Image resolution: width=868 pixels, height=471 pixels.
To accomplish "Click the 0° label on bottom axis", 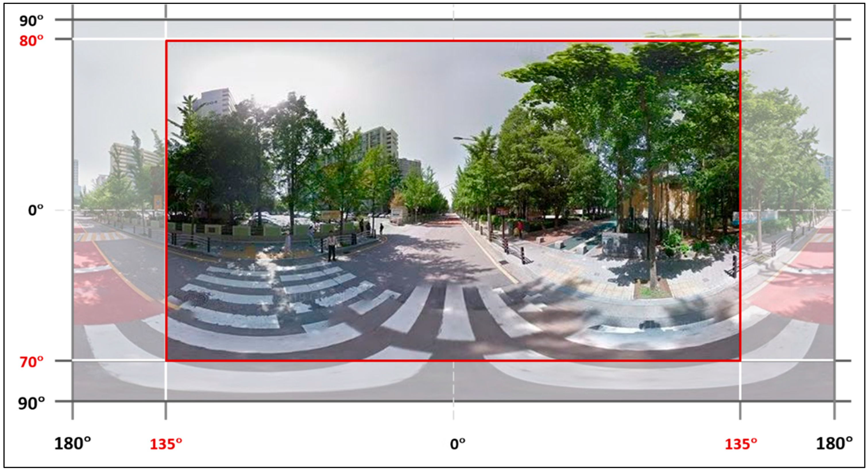I will (x=457, y=444).
